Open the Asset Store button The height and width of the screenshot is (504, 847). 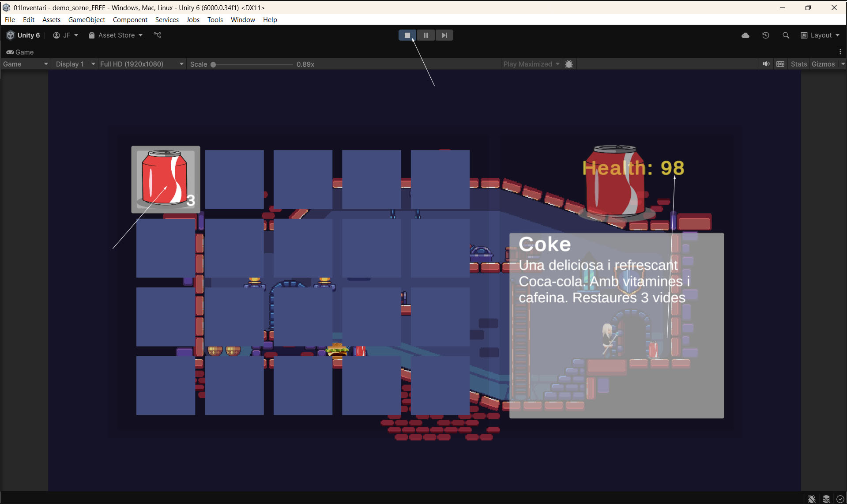(x=116, y=35)
